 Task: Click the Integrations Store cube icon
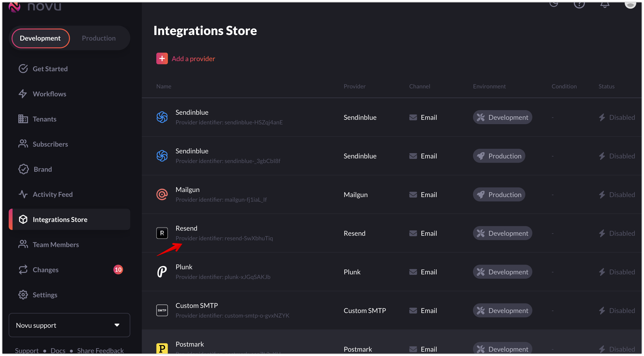point(23,219)
